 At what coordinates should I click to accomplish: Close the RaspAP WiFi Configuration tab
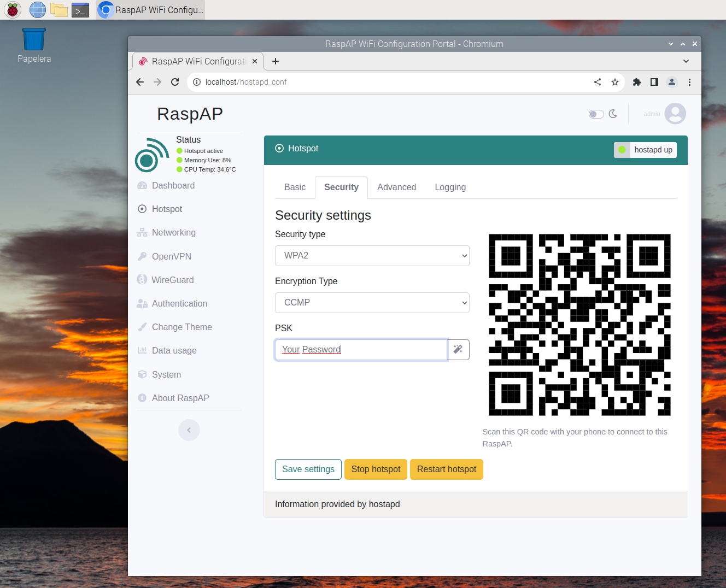pyautogui.click(x=255, y=61)
